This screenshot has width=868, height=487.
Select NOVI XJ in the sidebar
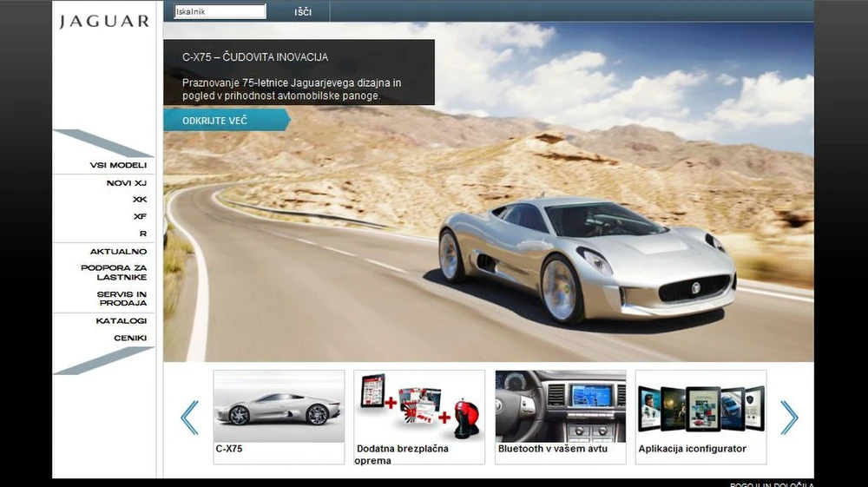[127, 183]
